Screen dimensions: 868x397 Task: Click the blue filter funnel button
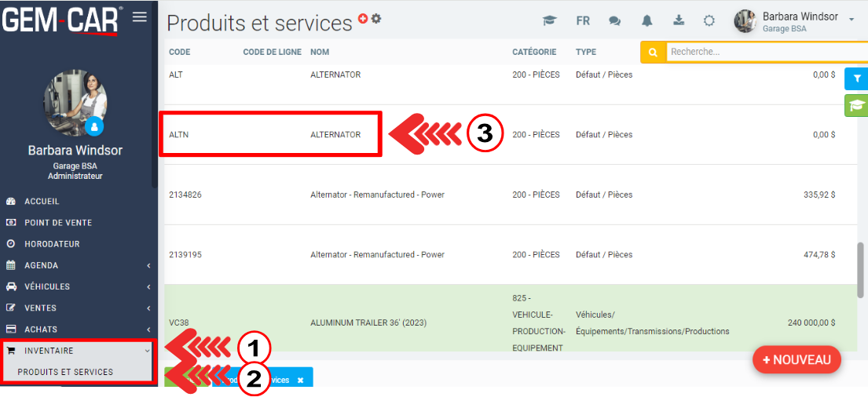coord(857,78)
